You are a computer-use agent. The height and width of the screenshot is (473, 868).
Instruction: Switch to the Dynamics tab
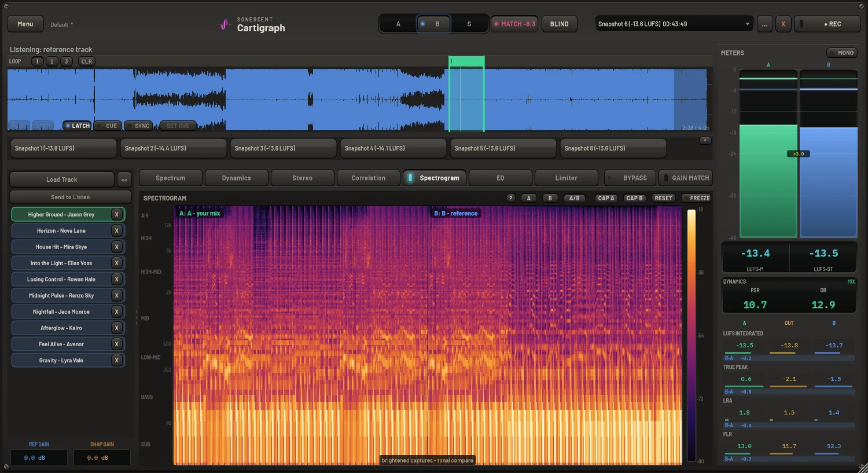pyautogui.click(x=237, y=178)
